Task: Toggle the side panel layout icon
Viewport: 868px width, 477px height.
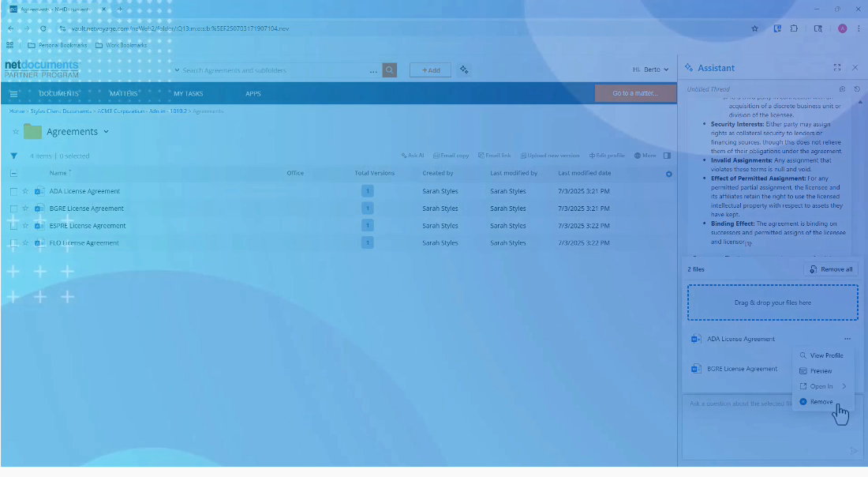Action: pos(667,156)
